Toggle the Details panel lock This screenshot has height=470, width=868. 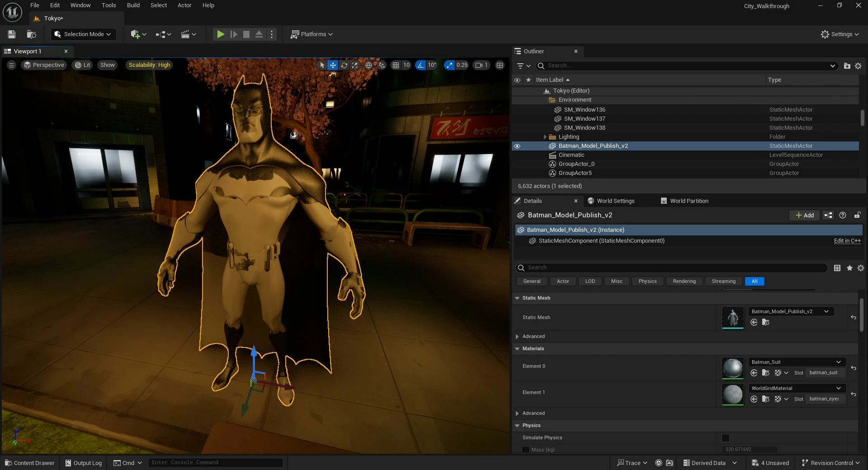tap(857, 215)
